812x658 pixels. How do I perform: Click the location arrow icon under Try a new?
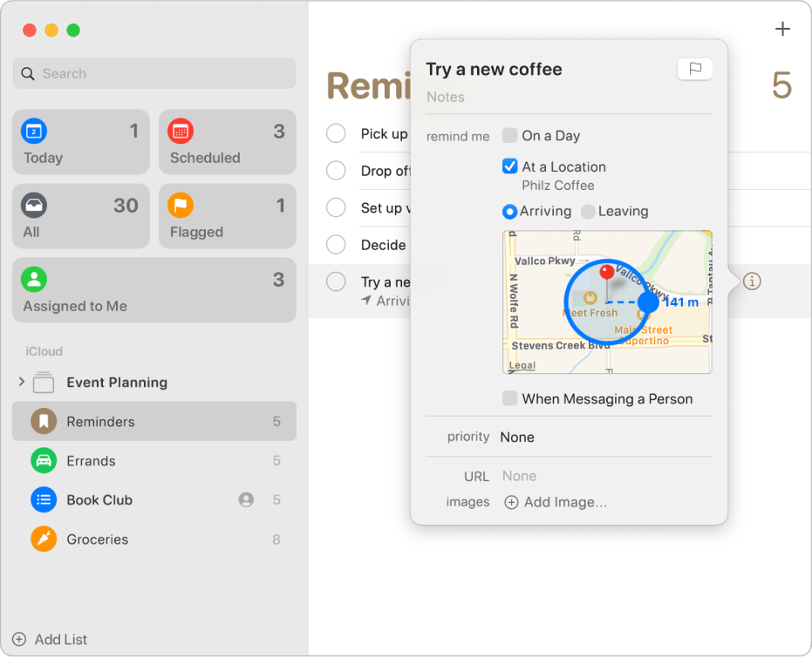366,301
